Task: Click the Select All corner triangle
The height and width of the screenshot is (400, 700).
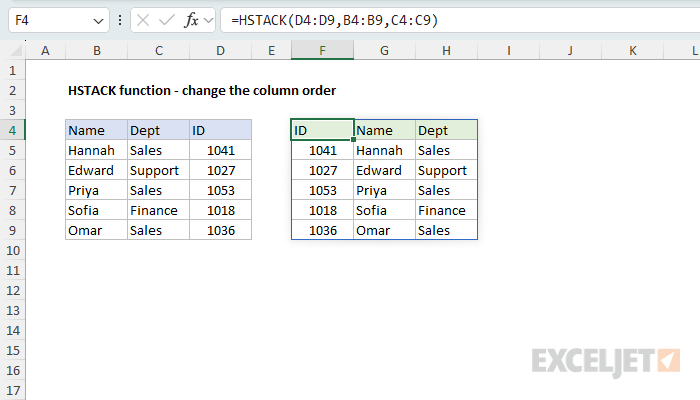Action: pyautogui.click(x=16, y=51)
